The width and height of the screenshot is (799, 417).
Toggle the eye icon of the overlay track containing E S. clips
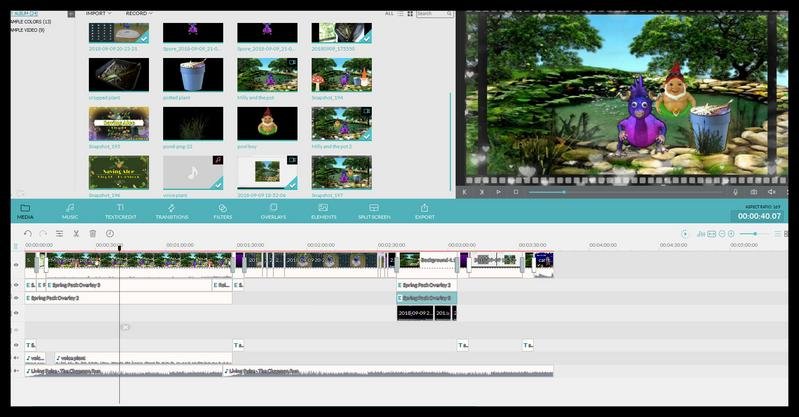click(x=16, y=285)
